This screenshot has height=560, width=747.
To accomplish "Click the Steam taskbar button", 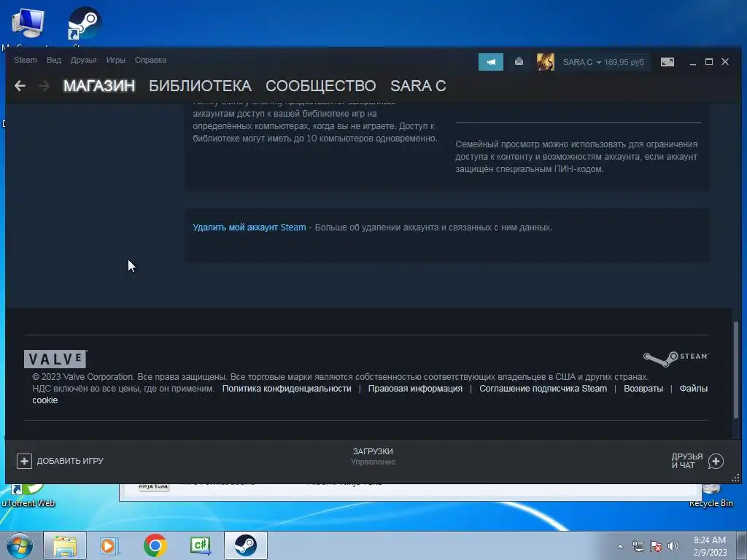I will click(245, 545).
